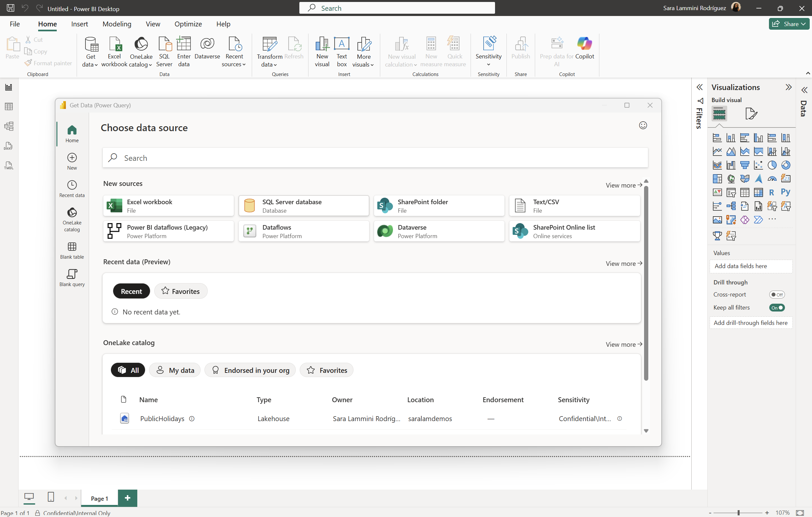812x517 pixels.
Task: Open the Optimize ribbon tab
Action: (x=188, y=24)
